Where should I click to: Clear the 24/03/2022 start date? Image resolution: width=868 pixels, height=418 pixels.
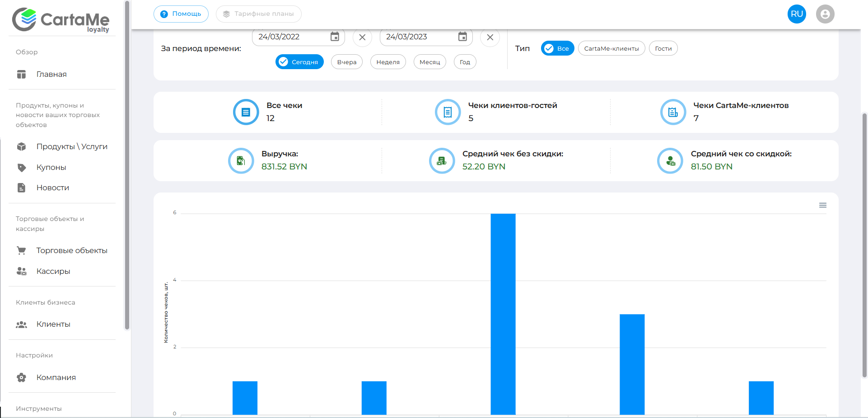pyautogui.click(x=362, y=38)
